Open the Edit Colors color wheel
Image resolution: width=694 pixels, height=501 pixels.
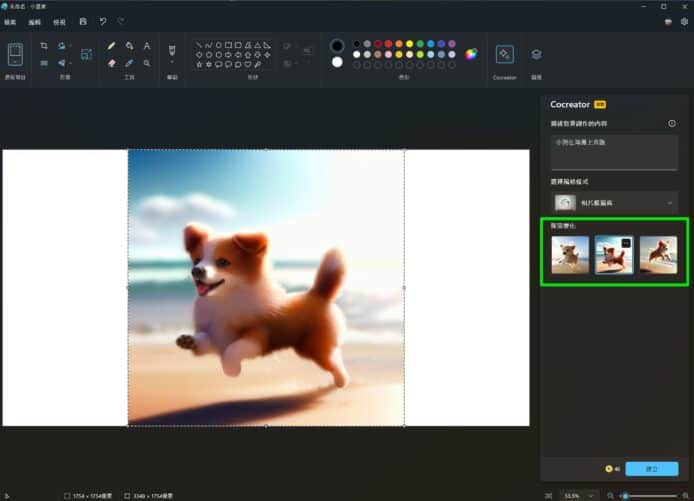[471, 53]
